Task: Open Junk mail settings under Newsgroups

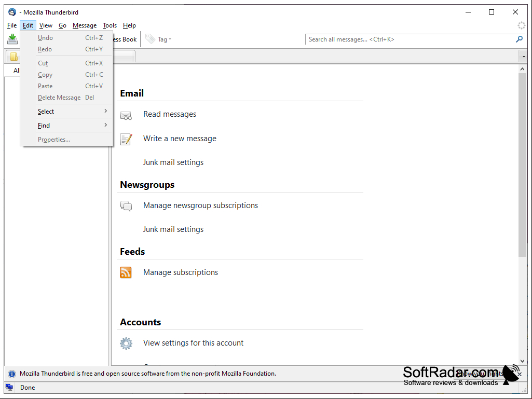Action: [x=173, y=229]
